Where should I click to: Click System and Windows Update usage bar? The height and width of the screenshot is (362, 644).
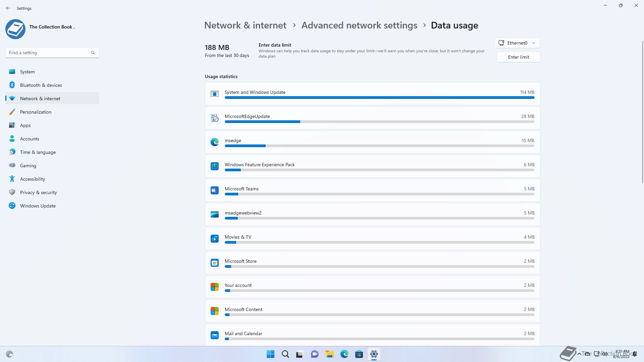pyautogui.click(x=379, y=98)
